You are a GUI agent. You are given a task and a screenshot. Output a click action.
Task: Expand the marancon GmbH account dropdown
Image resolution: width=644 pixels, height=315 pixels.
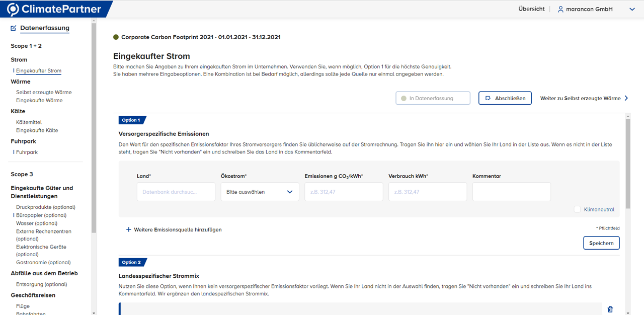[632, 9]
